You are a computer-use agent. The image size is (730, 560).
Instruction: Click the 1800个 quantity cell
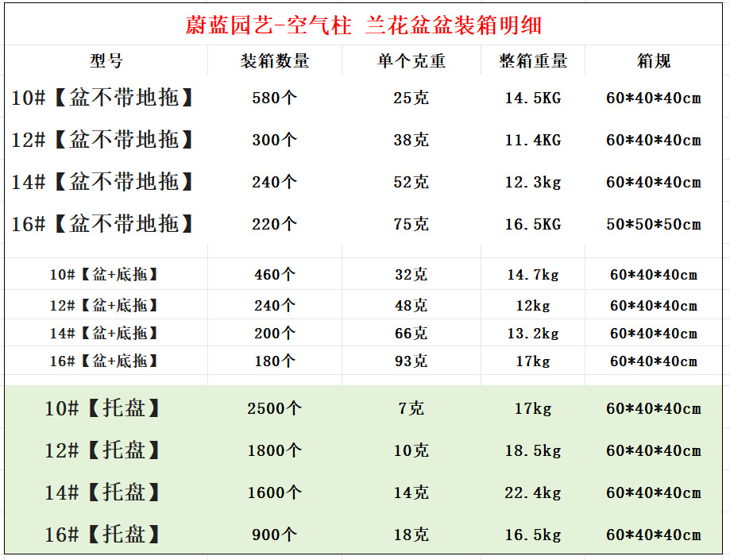pos(274,450)
